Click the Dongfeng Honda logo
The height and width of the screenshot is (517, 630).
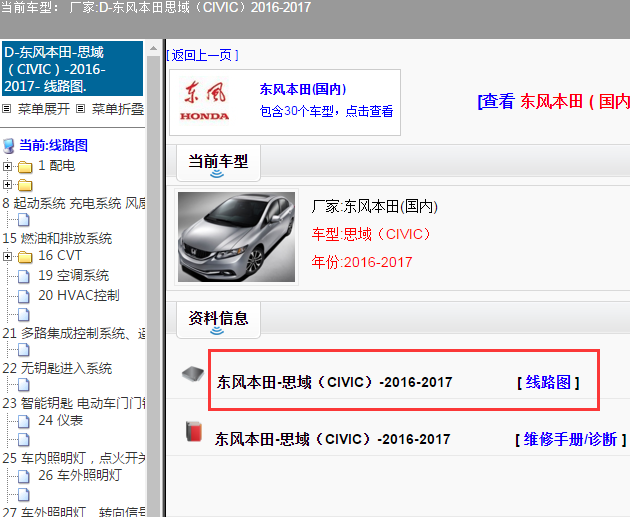click(x=205, y=100)
